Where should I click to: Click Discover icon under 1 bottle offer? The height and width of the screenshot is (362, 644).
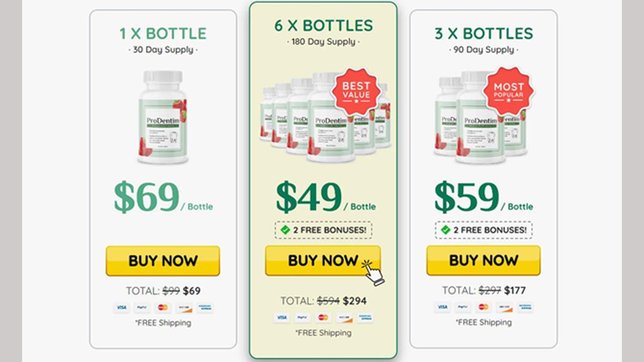tap(184, 307)
